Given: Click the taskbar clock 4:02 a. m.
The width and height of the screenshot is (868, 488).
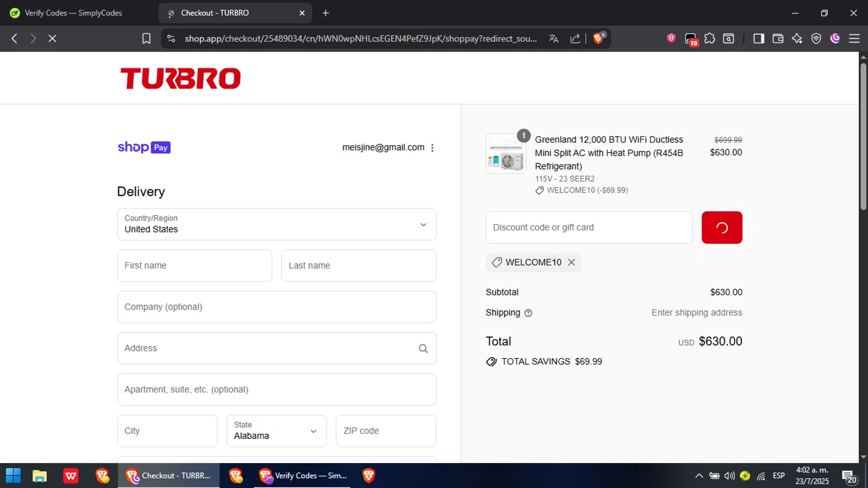Looking at the screenshot, I should click(812, 470).
